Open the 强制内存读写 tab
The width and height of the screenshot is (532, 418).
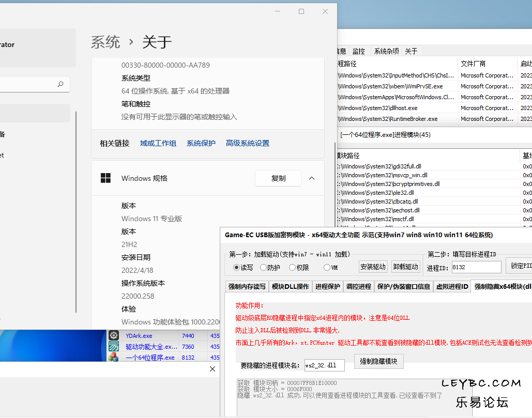point(247,286)
